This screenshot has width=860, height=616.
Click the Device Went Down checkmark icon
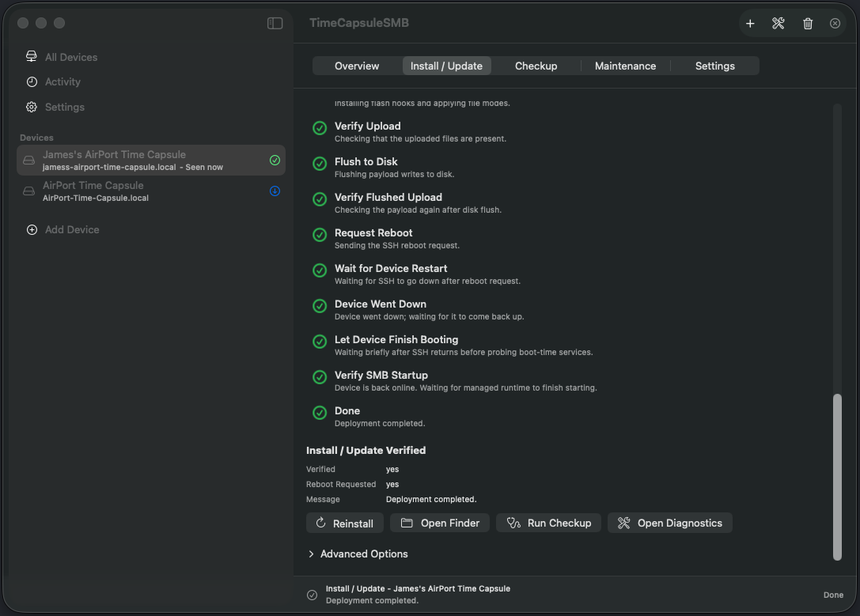320,306
